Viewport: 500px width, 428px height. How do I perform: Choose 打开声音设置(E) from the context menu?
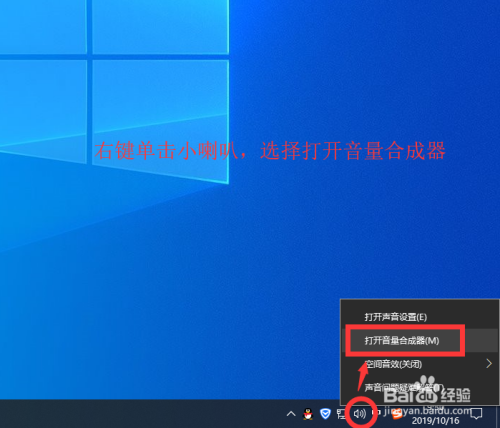tap(420, 317)
